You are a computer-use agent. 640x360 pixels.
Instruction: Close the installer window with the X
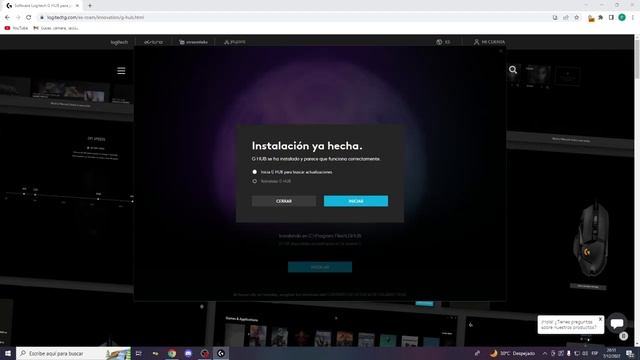[500, 51]
